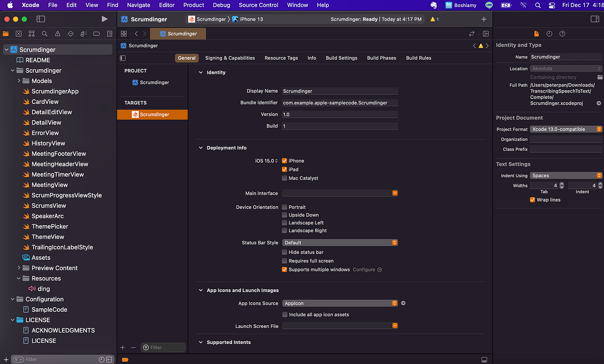The height and width of the screenshot is (364, 604).
Task: Select the Test navigator diamond icon
Action: pyautogui.click(x=70, y=34)
